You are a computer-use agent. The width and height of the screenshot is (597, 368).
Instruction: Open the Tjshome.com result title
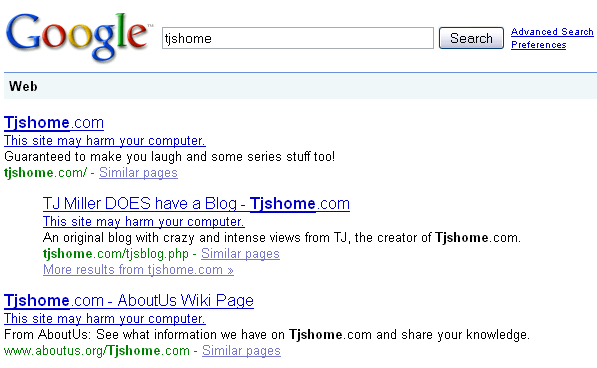click(54, 123)
